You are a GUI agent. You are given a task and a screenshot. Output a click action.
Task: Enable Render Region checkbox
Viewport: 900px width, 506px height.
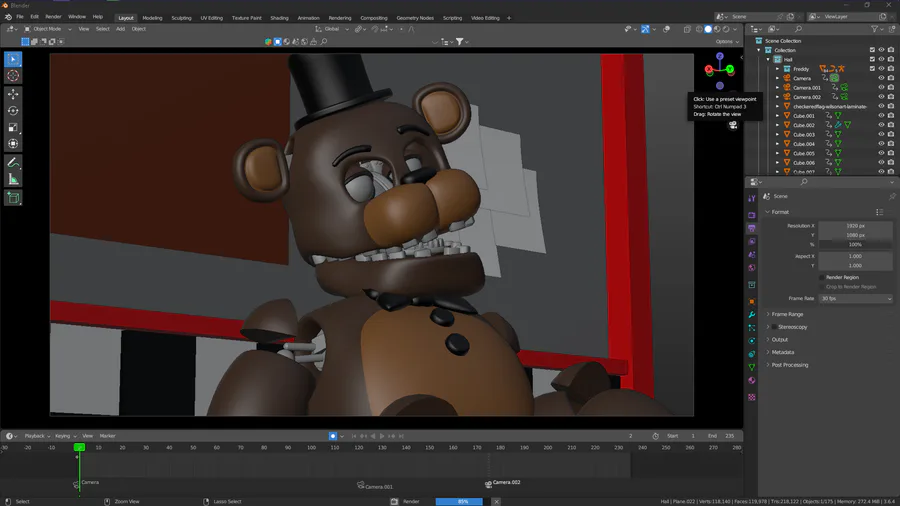(x=822, y=277)
